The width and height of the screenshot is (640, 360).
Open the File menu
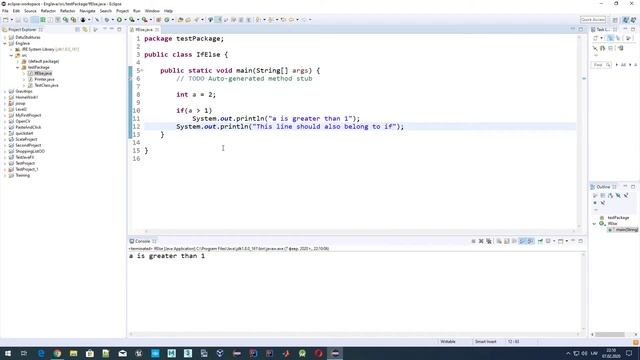point(5,11)
